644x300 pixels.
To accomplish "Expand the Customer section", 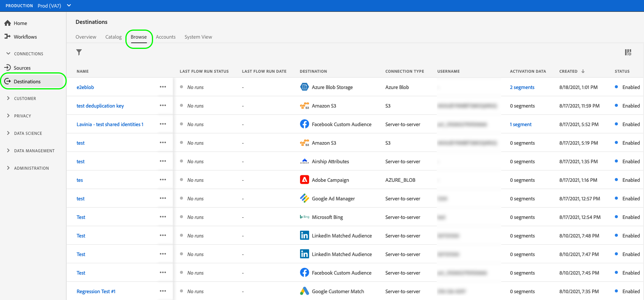I will (x=8, y=98).
